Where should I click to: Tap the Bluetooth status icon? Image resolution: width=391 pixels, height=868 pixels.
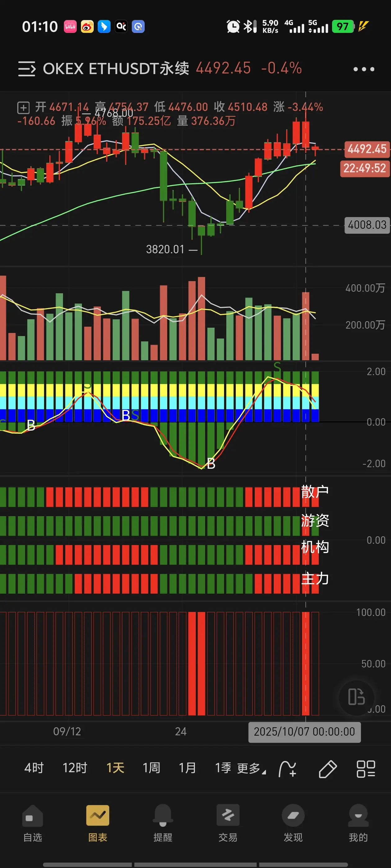click(250, 27)
